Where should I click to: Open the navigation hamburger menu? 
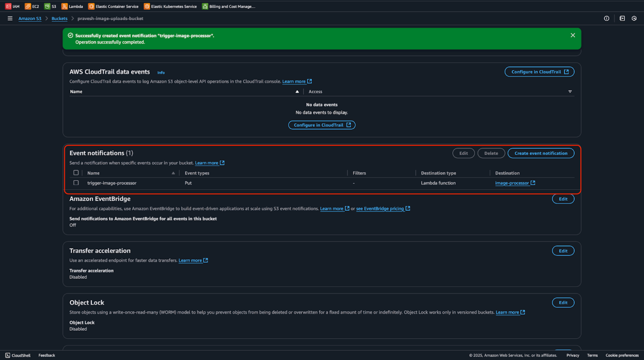pyautogui.click(x=10, y=18)
